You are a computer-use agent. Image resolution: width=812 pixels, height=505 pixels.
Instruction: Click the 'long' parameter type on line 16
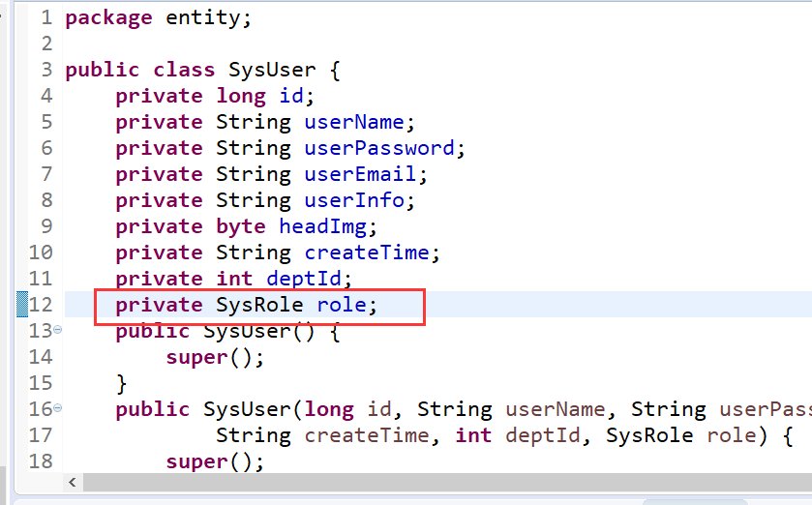point(329,410)
